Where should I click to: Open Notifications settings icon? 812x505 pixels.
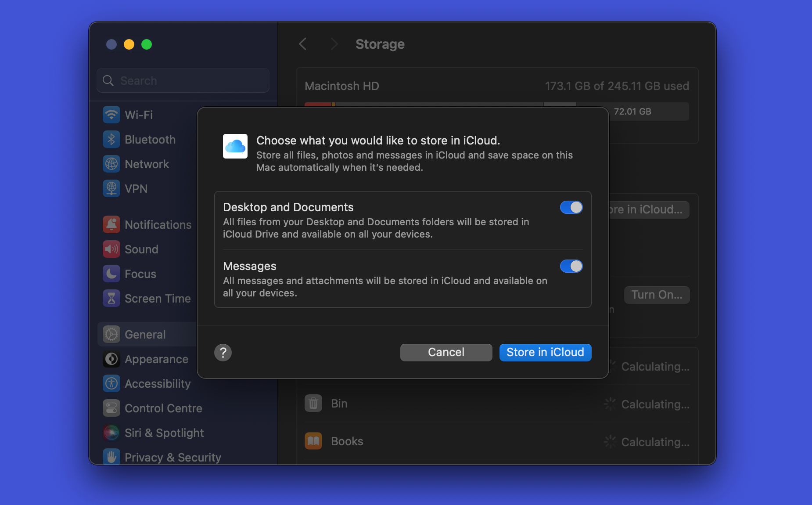(x=111, y=224)
